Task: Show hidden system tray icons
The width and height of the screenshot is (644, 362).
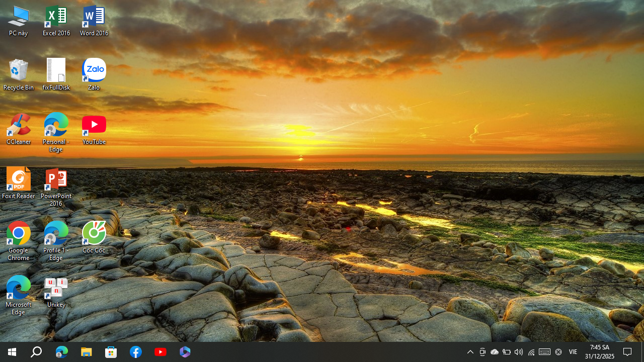Action: click(470, 352)
